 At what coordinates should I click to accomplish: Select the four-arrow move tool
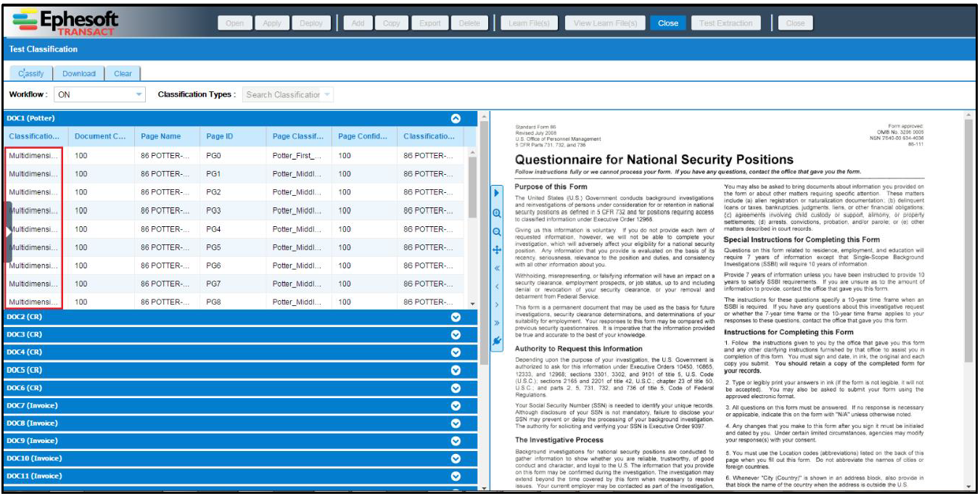tap(497, 249)
